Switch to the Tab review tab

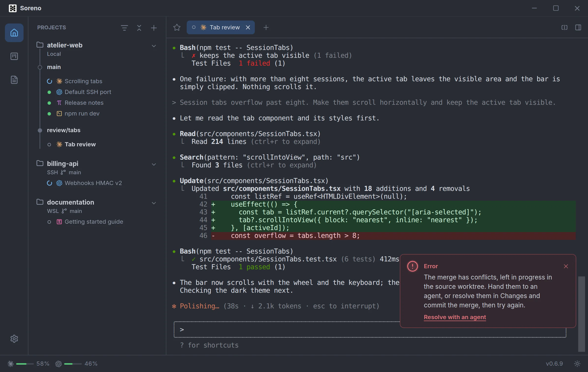[x=220, y=27]
